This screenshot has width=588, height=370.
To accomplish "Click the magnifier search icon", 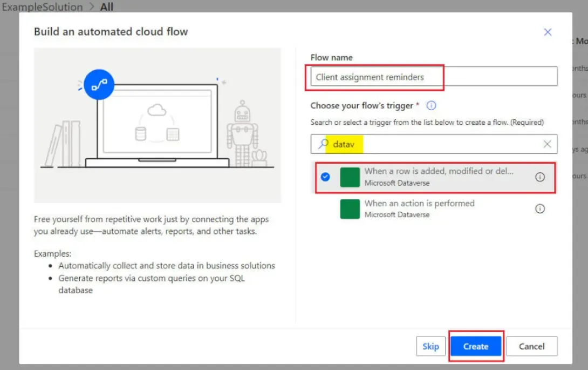I will 323,144.
